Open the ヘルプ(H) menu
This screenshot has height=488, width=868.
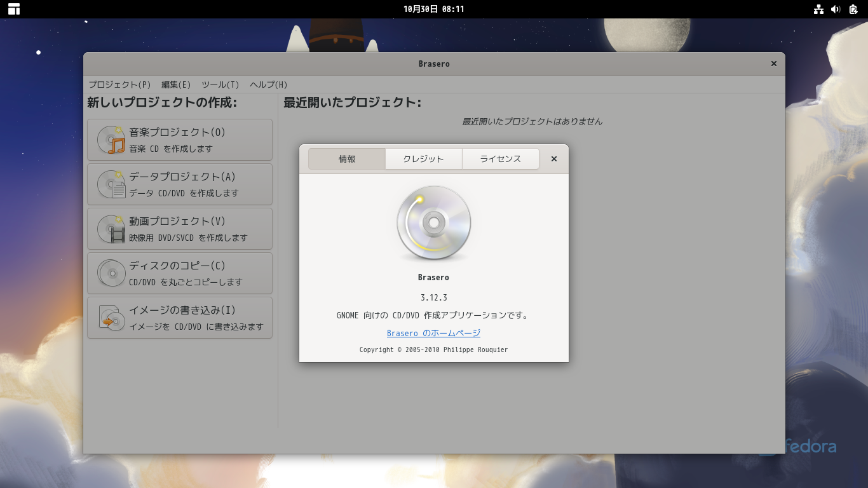point(269,85)
